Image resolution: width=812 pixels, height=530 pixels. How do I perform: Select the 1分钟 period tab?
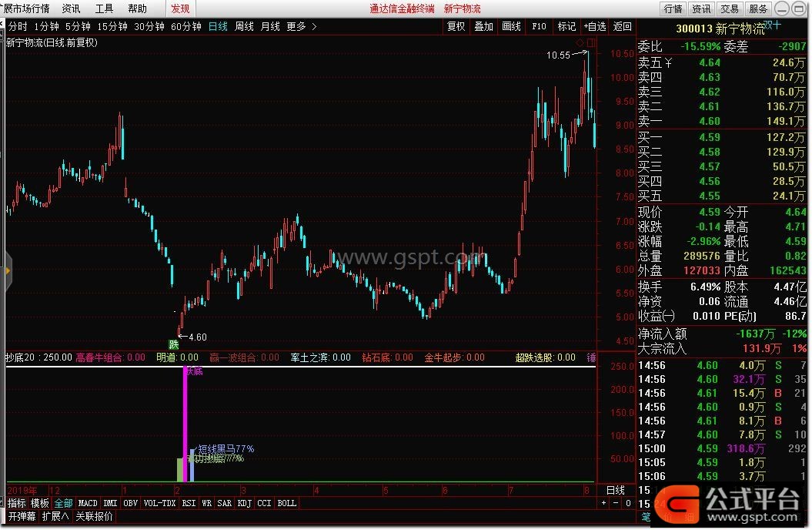pyautogui.click(x=47, y=26)
